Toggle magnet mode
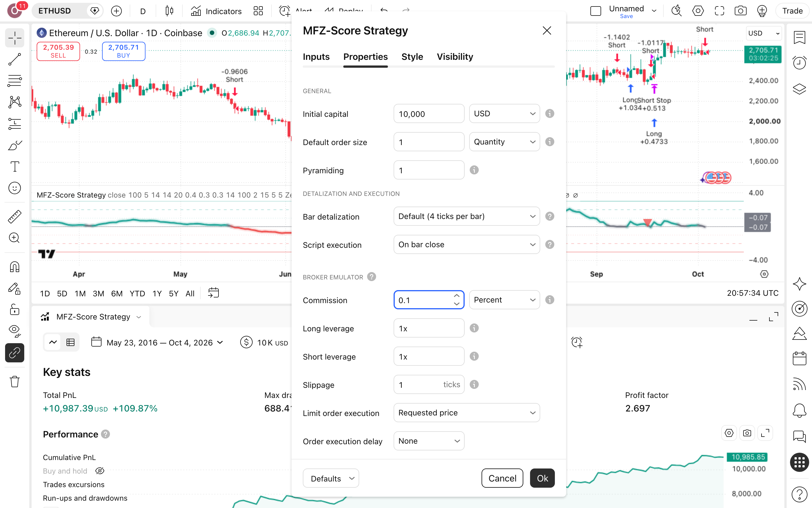Screen dimensions: 812x508 point(14,267)
